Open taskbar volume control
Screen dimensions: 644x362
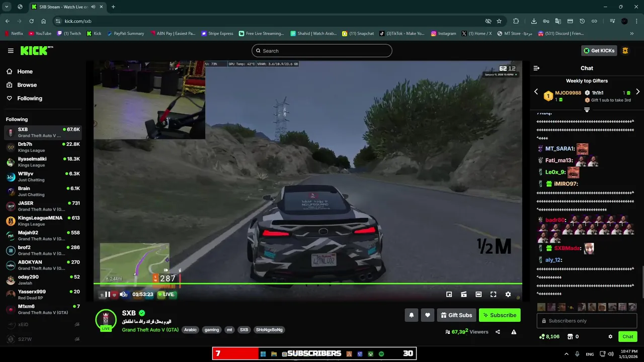coord(610,354)
